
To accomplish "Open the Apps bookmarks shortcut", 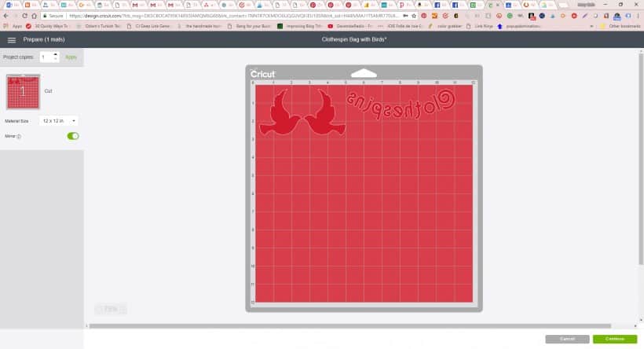I will (13, 26).
